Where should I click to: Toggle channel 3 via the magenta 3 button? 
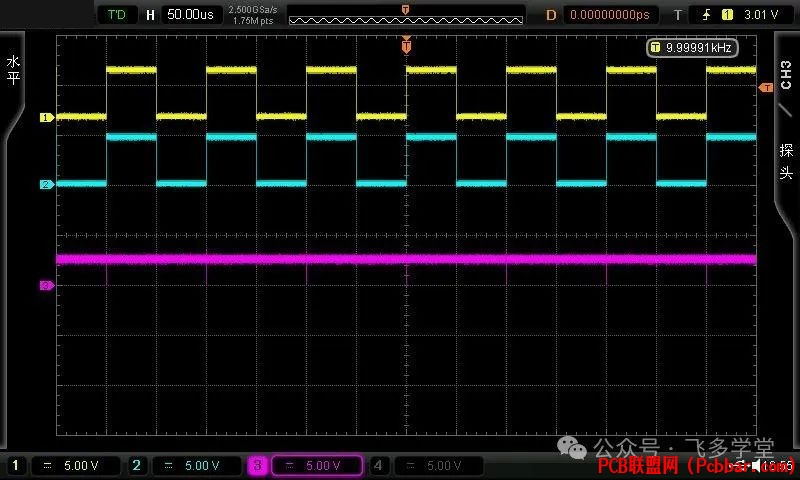pos(258,465)
